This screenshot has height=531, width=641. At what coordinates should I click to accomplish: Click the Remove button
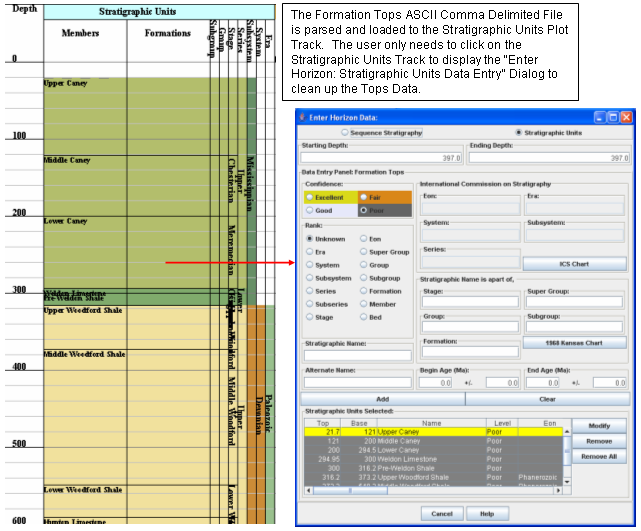(x=599, y=441)
